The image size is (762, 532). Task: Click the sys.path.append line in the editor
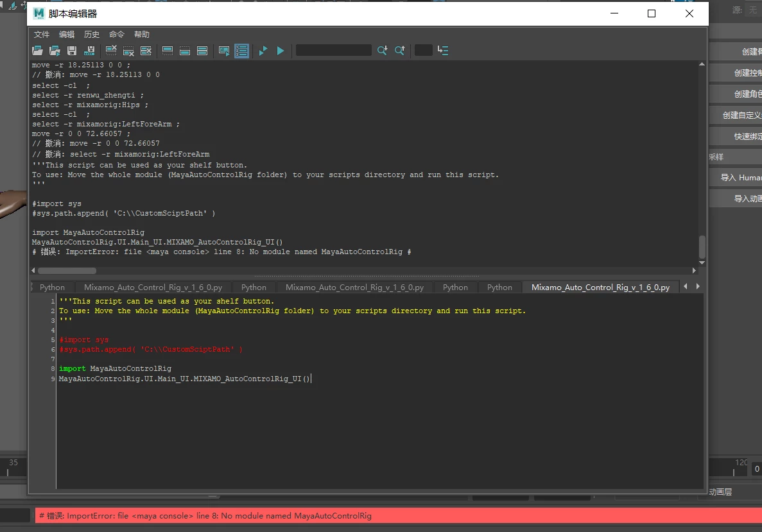pyautogui.click(x=151, y=349)
